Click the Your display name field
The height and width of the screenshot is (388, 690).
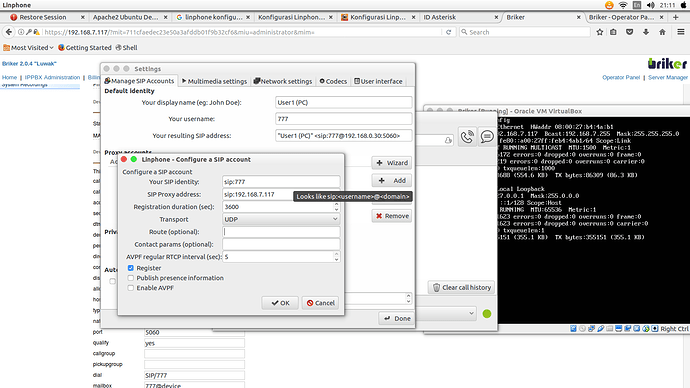click(x=344, y=102)
